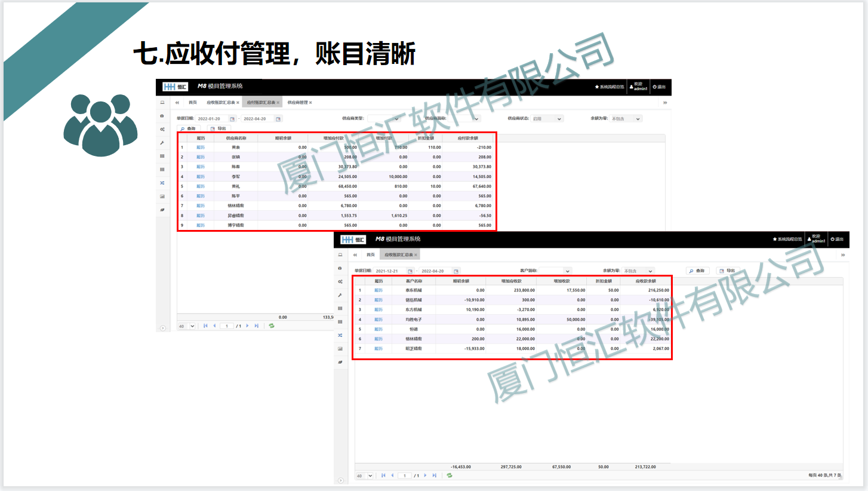Viewport: 868px width, 491px height.
Task: Open 系统流程总览 in lower window header
Action: click(789, 239)
